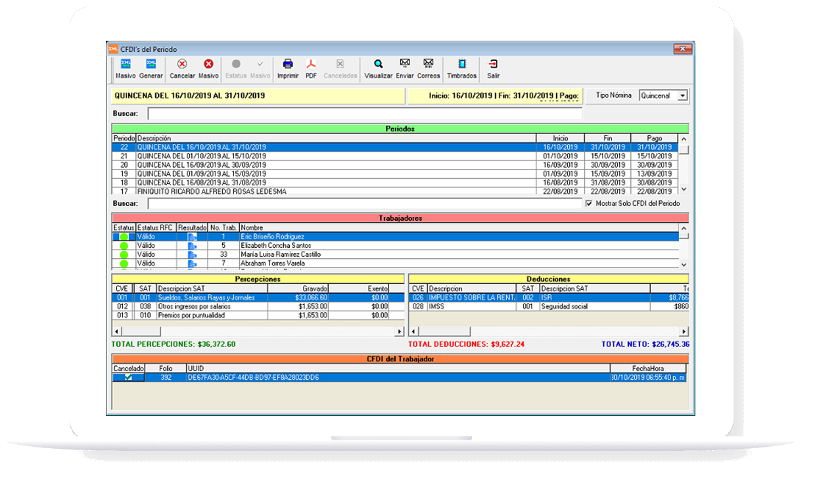The height and width of the screenshot is (504, 838).
Task: Select UUID DE67FA30-A5CF-44DB-BD97-EF8A28023DD6
Action: [254, 378]
